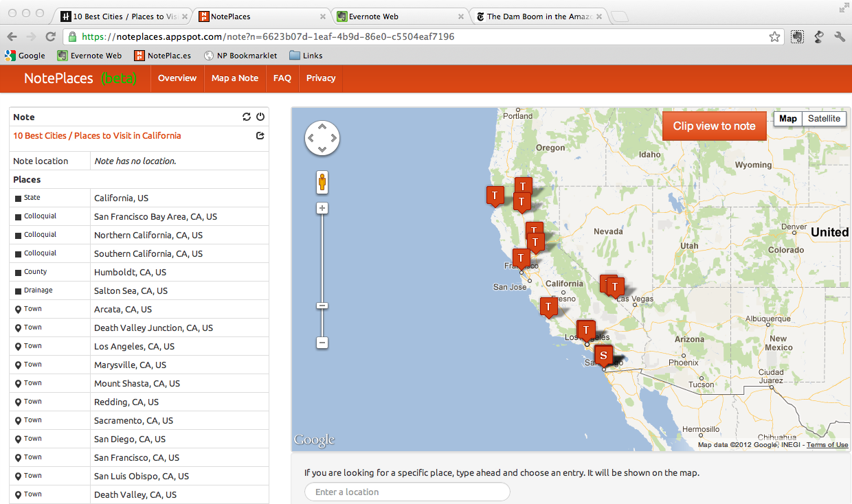The image size is (852, 504).
Task: Click the bookmark star in address bar
Action: click(774, 36)
